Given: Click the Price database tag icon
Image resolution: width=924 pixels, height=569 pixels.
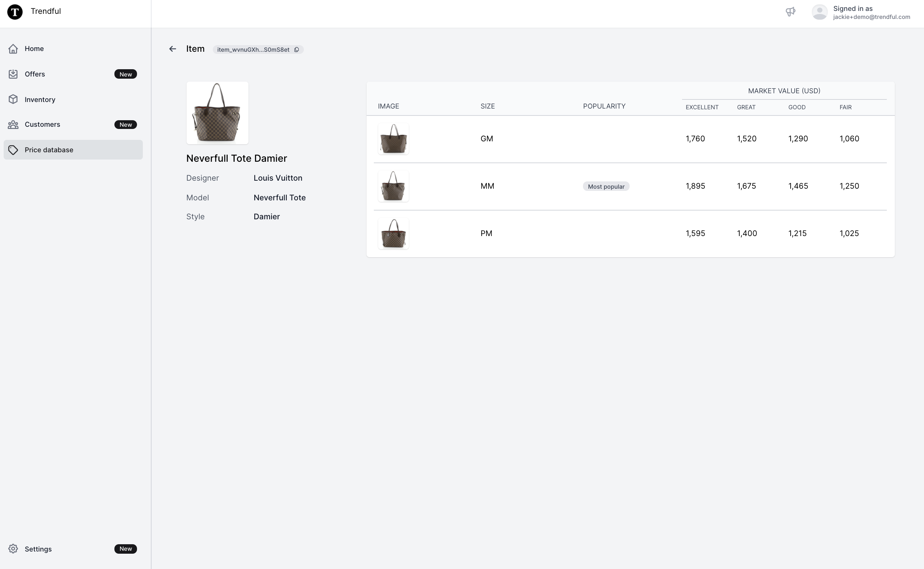Looking at the screenshot, I should (13, 150).
